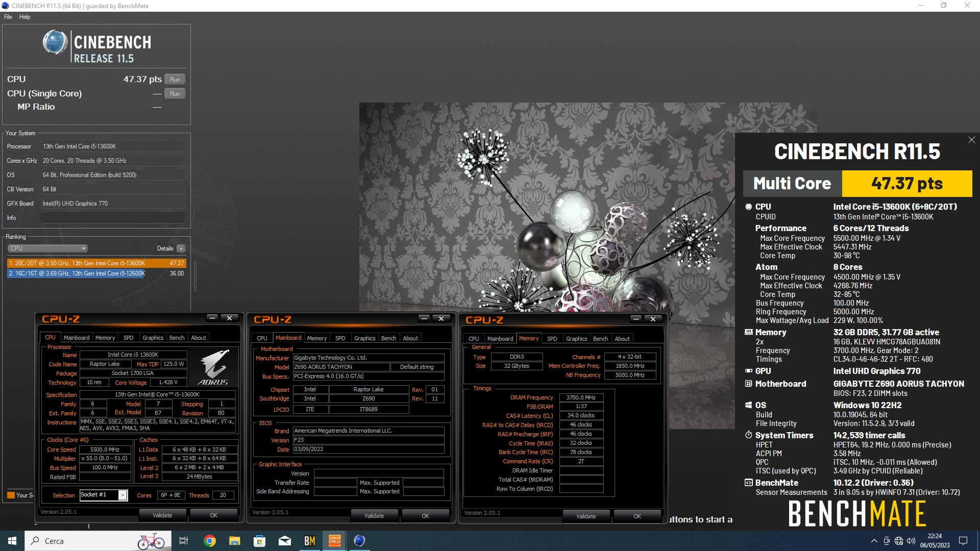The width and height of the screenshot is (980, 551).
Task: Click the Cinebench title bar app icon
Action: (x=5, y=6)
